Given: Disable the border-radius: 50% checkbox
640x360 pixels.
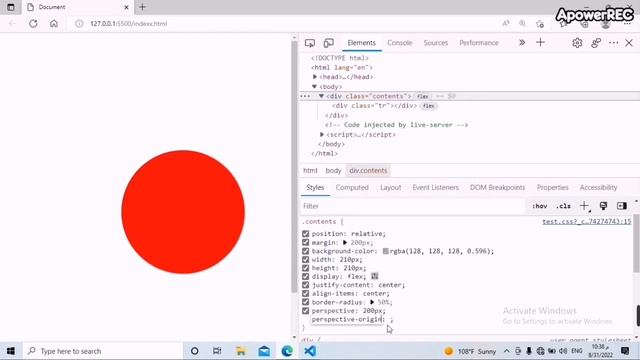Looking at the screenshot, I should coord(305,302).
